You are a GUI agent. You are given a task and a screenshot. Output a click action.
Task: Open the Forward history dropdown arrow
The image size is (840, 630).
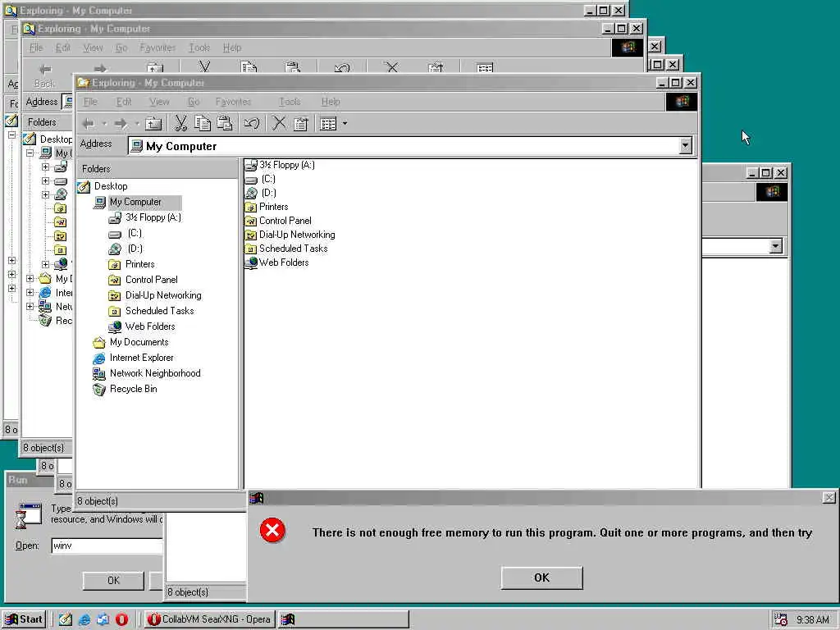pos(137,124)
